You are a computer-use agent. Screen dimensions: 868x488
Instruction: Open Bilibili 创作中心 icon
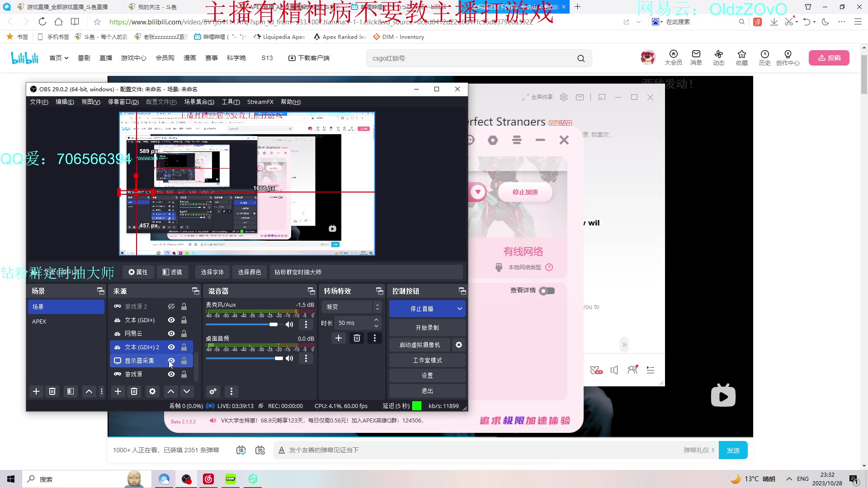(788, 58)
